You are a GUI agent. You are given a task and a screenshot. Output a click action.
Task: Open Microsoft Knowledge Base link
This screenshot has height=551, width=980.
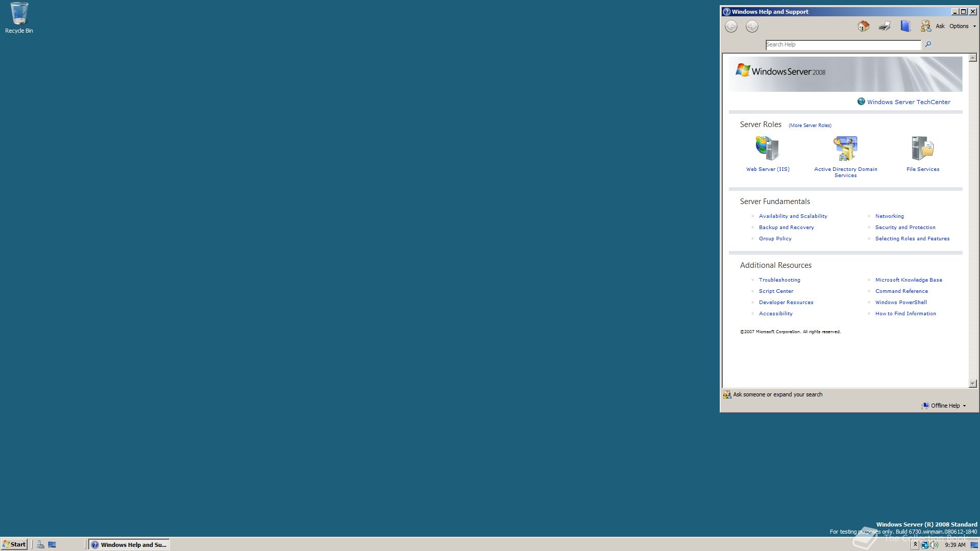909,280
